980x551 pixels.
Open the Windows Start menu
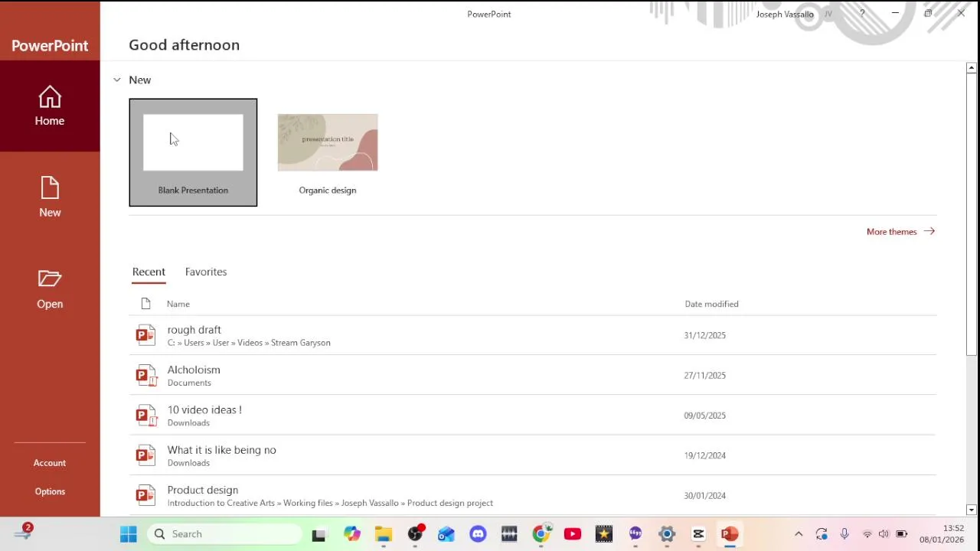click(128, 534)
